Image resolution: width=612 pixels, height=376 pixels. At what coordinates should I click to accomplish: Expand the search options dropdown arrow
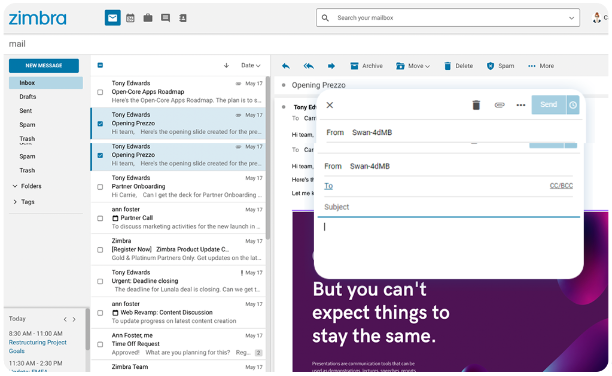tap(571, 18)
